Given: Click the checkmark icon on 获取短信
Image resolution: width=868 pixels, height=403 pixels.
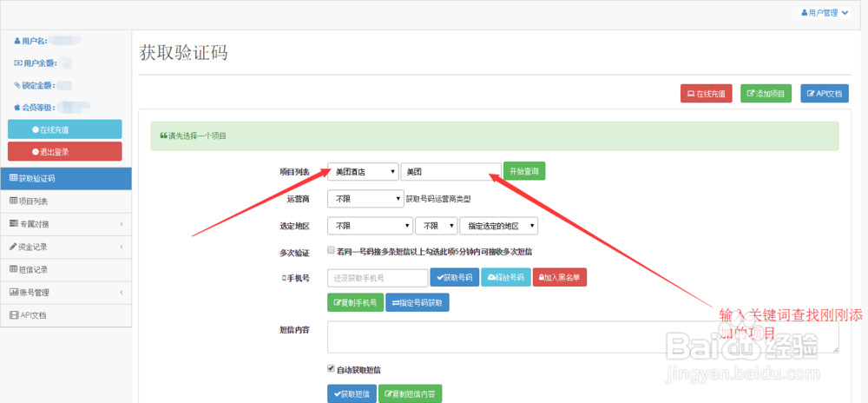Looking at the screenshot, I should [x=337, y=394].
